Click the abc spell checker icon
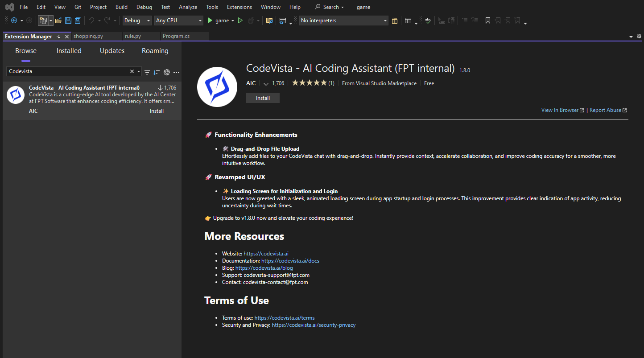644x358 pixels. [428, 21]
